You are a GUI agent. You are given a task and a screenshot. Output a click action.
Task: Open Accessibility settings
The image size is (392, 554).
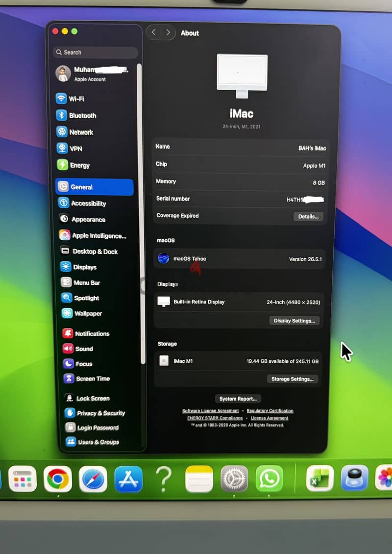pyautogui.click(x=82, y=203)
